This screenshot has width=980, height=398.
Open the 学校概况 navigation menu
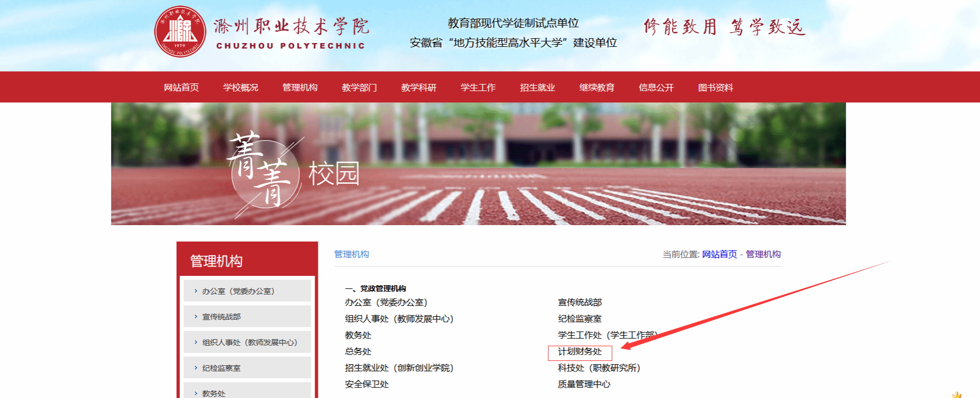(240, 87)
